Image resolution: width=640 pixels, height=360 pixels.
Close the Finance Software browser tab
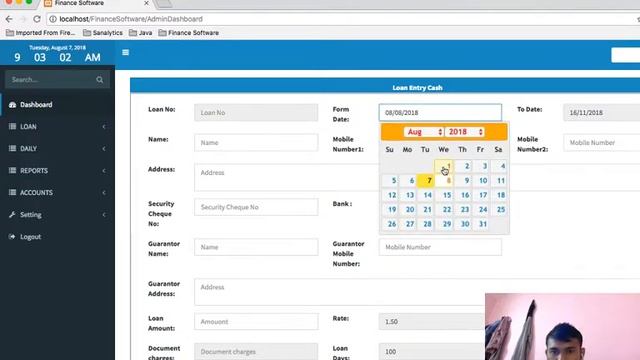[146, 3]
